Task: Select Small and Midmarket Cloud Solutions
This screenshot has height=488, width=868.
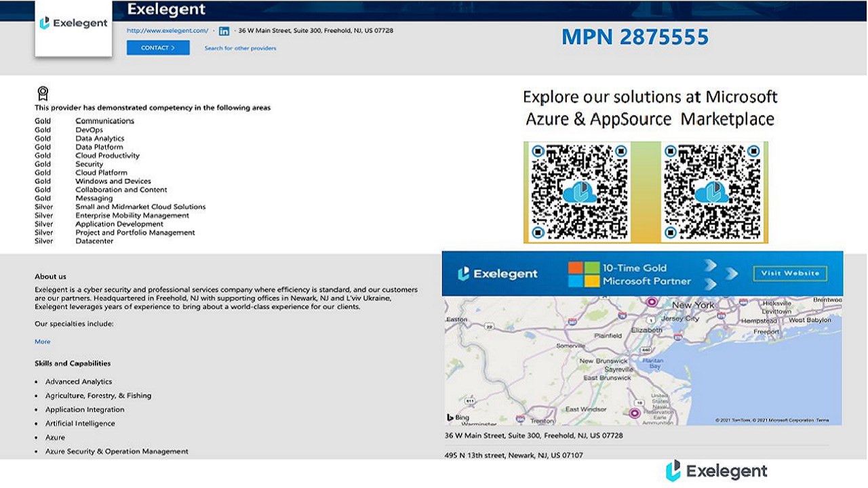Action: coord(140,207)
